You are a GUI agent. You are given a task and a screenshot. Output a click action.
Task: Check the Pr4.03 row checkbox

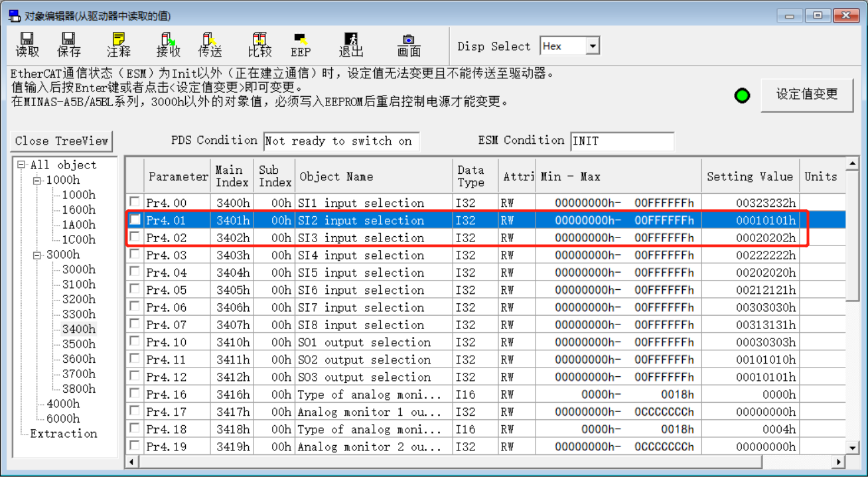coord(135,254)
